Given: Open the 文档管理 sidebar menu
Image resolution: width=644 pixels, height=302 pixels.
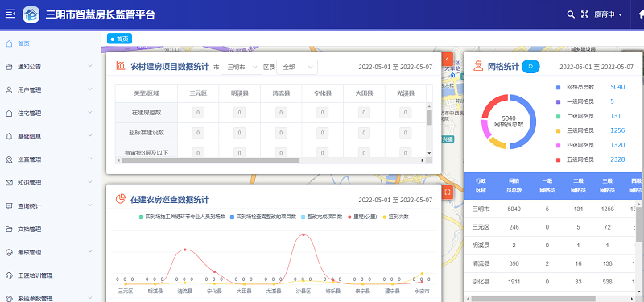Looking at the screenshot, I should point(50,230).
